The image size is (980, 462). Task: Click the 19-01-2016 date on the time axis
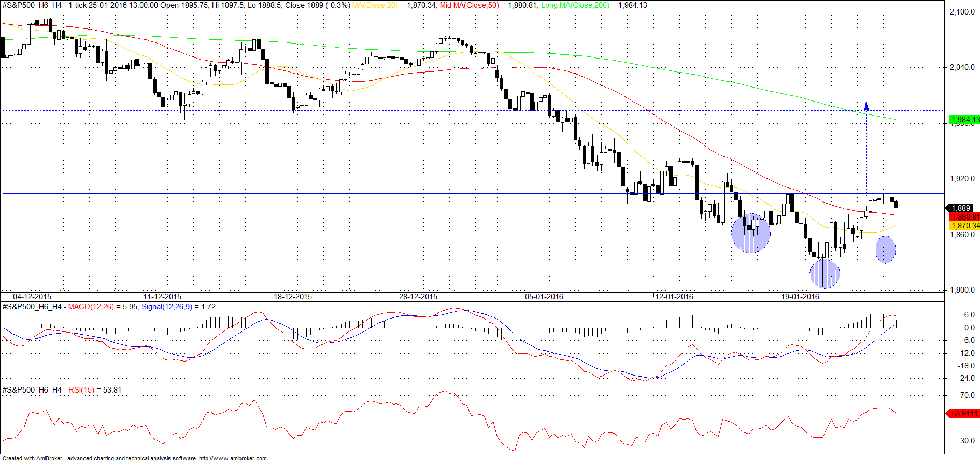800,297
